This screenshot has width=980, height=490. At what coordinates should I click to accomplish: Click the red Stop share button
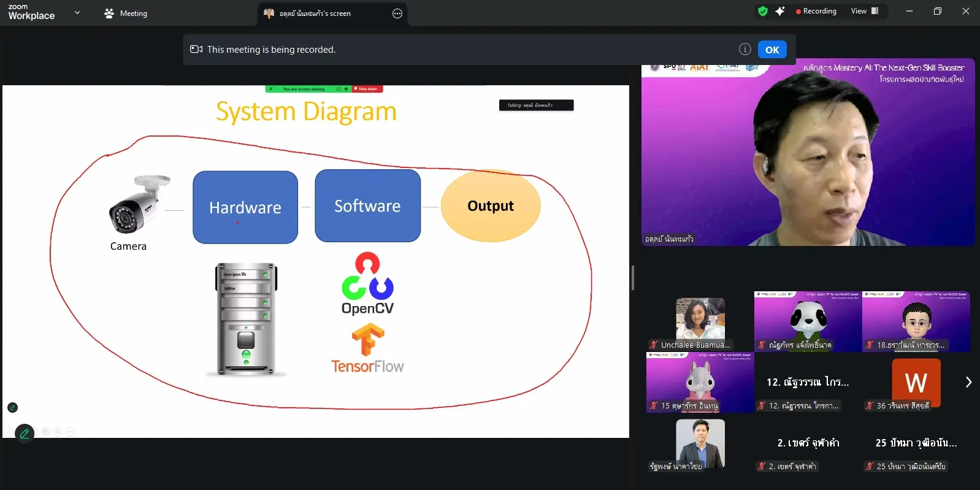367,89
